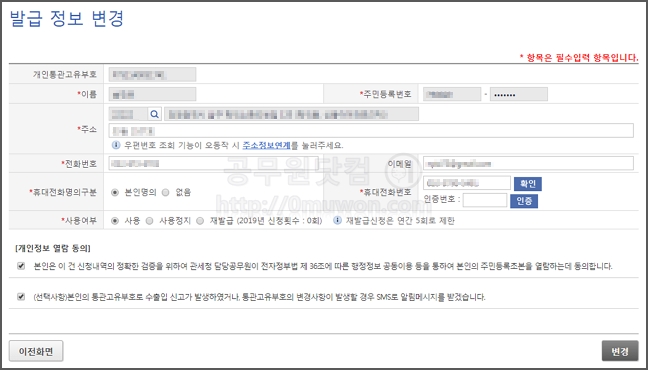Click the info icon beside 우편번호 조회 notice
The height and width of the screenshot is (370, 648).
(116, 145)
